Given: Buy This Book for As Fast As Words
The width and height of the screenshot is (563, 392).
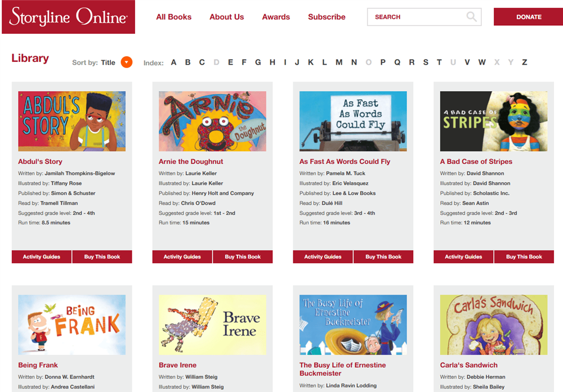Looking at the screenshot, I should pos(383,257).
